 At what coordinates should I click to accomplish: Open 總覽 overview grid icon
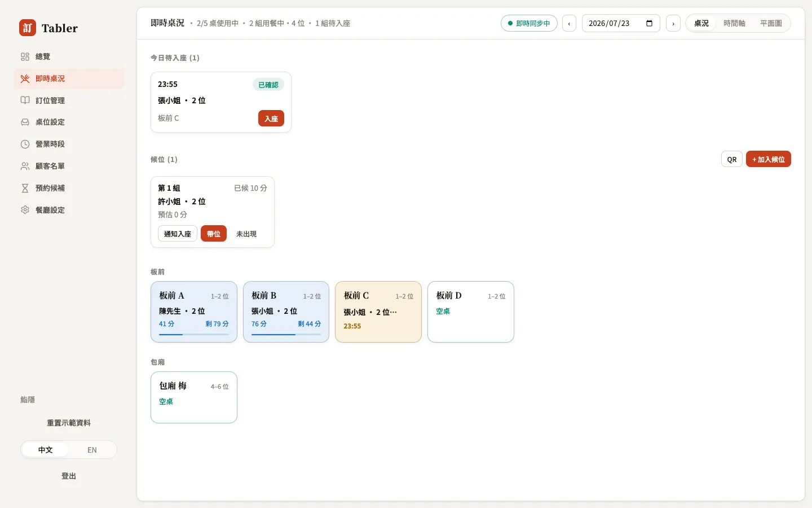25,56
